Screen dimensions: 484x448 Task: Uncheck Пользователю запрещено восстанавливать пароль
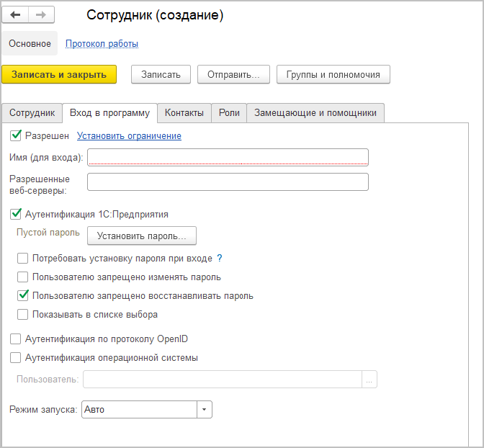tap(23, 295)
